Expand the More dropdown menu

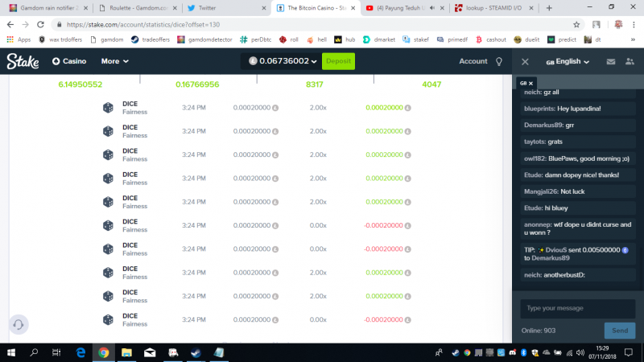click(114, 61)
